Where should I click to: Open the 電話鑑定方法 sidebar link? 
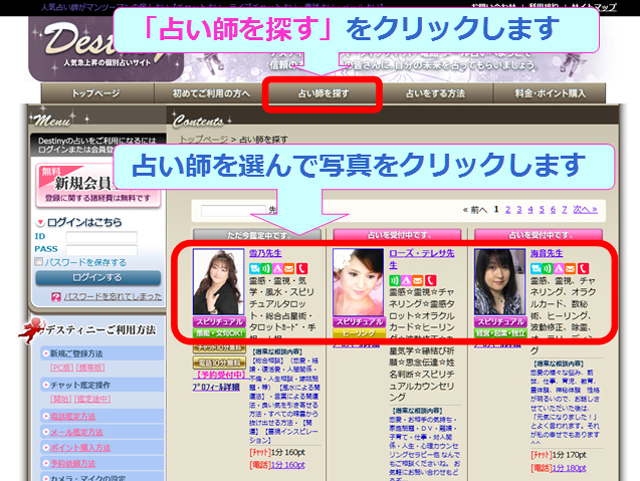(73, 416)
